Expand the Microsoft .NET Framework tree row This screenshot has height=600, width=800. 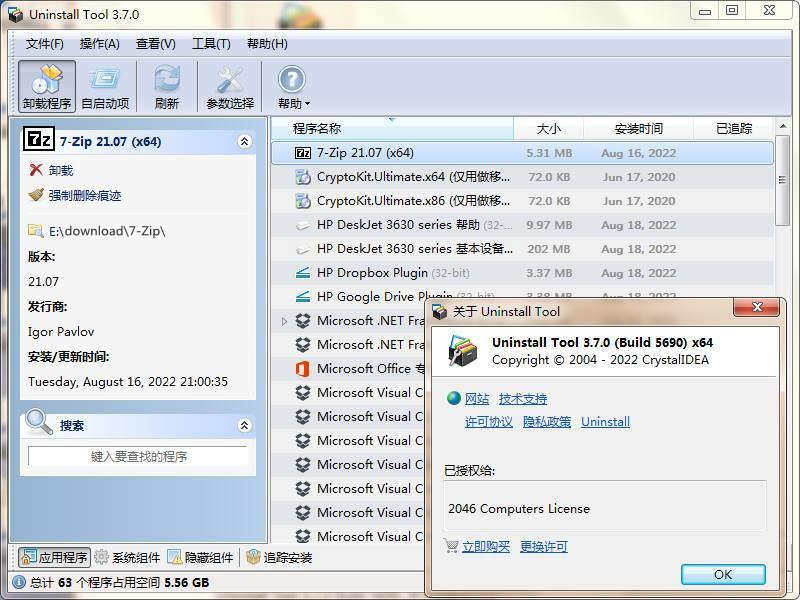pyautogui.click(x=284, y=321)
